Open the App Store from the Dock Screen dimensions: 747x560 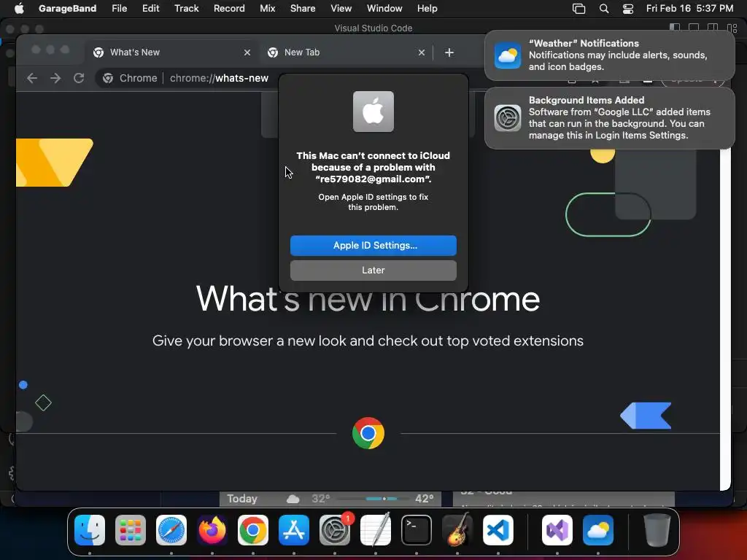point(294,530)
